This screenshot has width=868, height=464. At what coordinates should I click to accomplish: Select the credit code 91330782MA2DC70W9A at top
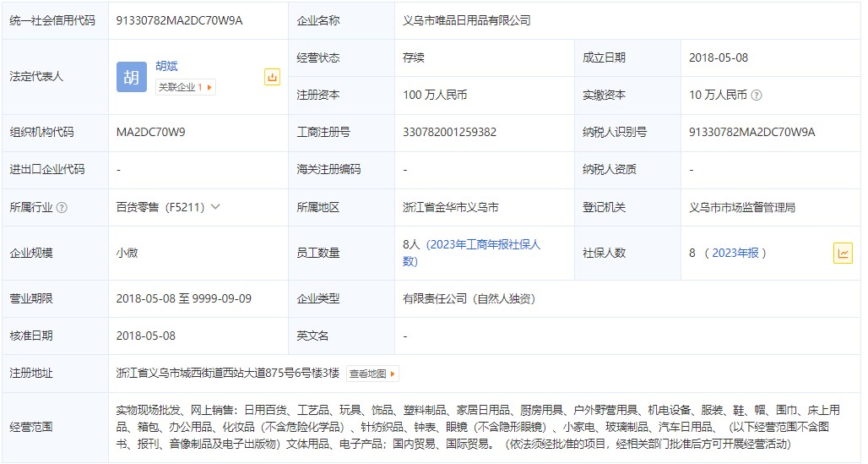click(179, 20)
